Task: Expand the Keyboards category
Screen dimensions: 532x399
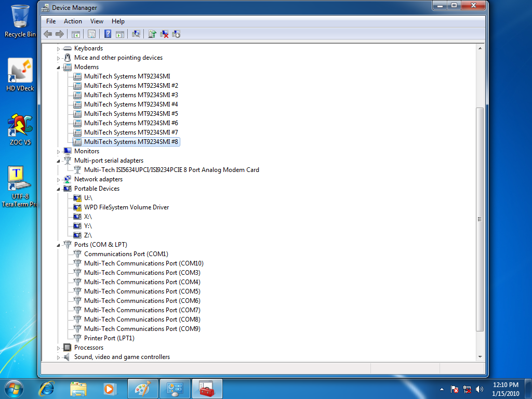Action: (59, 48)
